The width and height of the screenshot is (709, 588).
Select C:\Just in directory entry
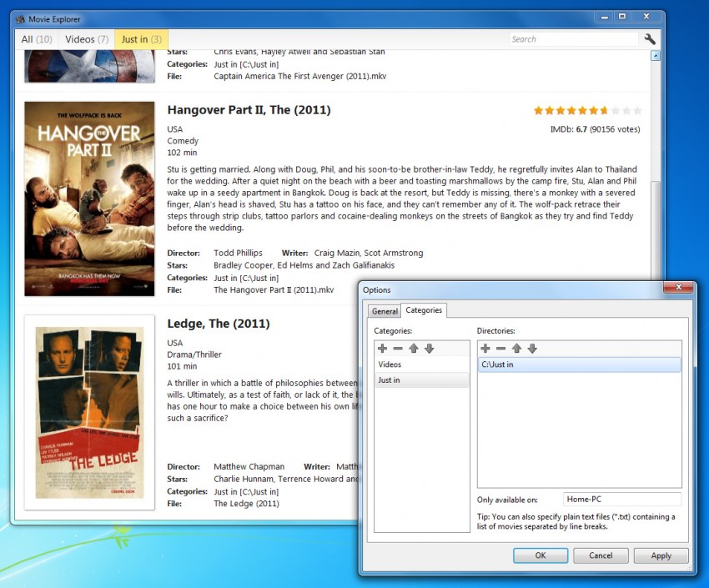(x=579, y=364)
